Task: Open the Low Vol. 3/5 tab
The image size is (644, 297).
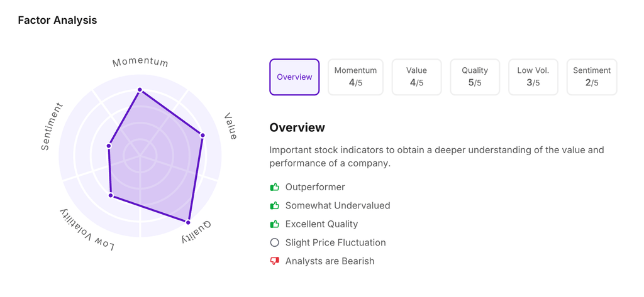Action: pyautogui.click(x=533, y=77)
